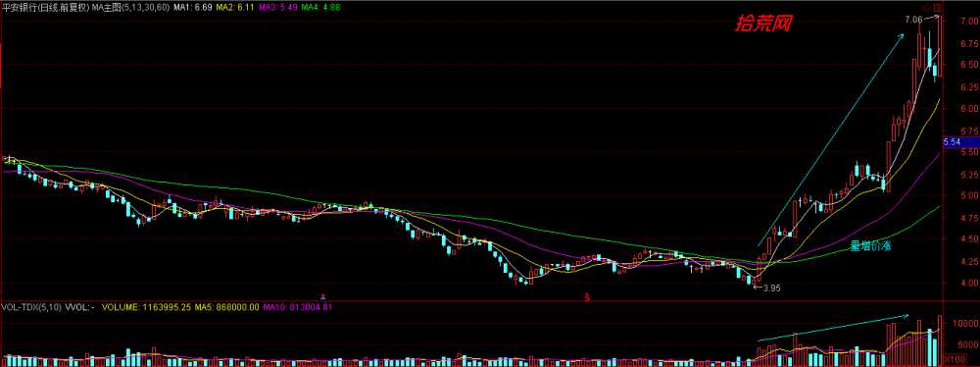This screenshot has height=367, width=980.
Task: Click the 6.25 price axis label
Action: pyautogui.click(x=969, y=86)
